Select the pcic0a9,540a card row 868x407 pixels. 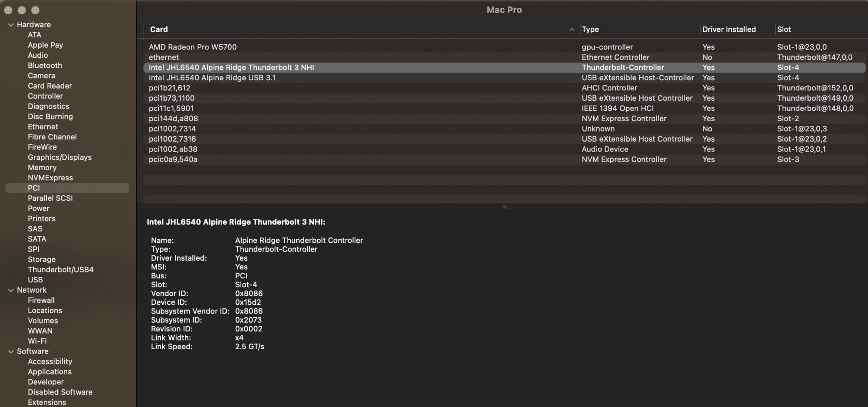pyautogui.click(x=504, y=159)
